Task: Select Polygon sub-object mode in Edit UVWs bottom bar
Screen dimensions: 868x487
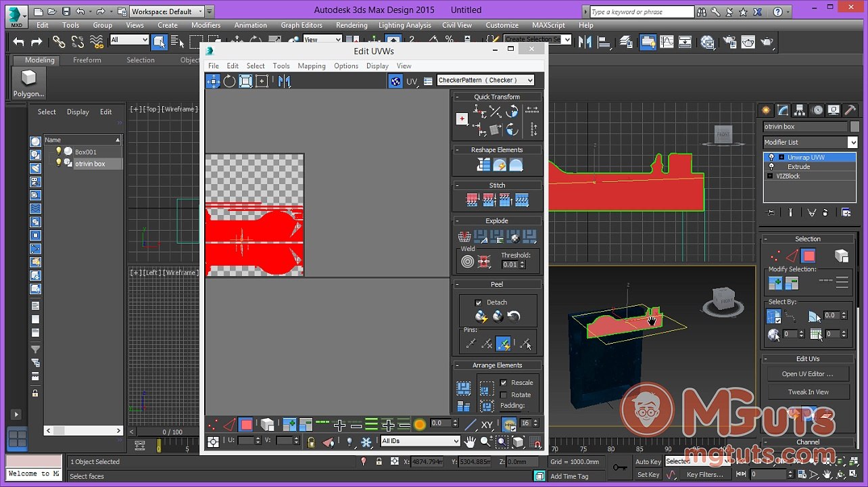Action: coord(245,425)
